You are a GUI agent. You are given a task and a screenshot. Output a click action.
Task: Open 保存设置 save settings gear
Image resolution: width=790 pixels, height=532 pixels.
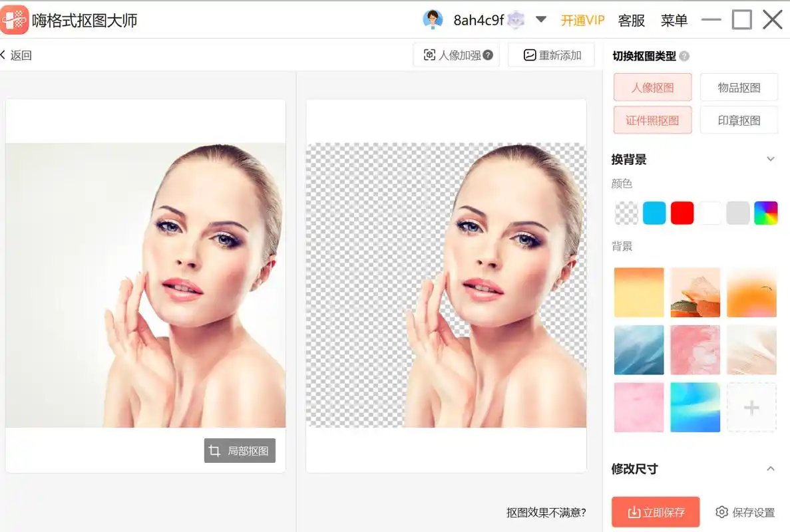(x=721, y=512)
